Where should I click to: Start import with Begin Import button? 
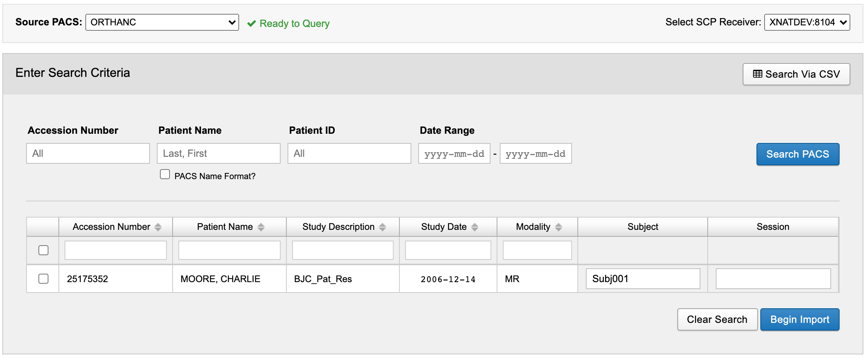tap(800, 319)
